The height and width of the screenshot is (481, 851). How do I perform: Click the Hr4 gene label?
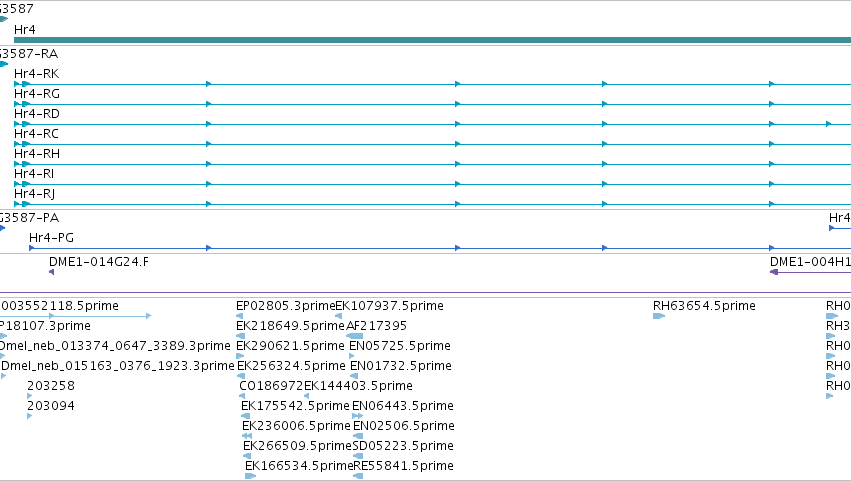24,30
